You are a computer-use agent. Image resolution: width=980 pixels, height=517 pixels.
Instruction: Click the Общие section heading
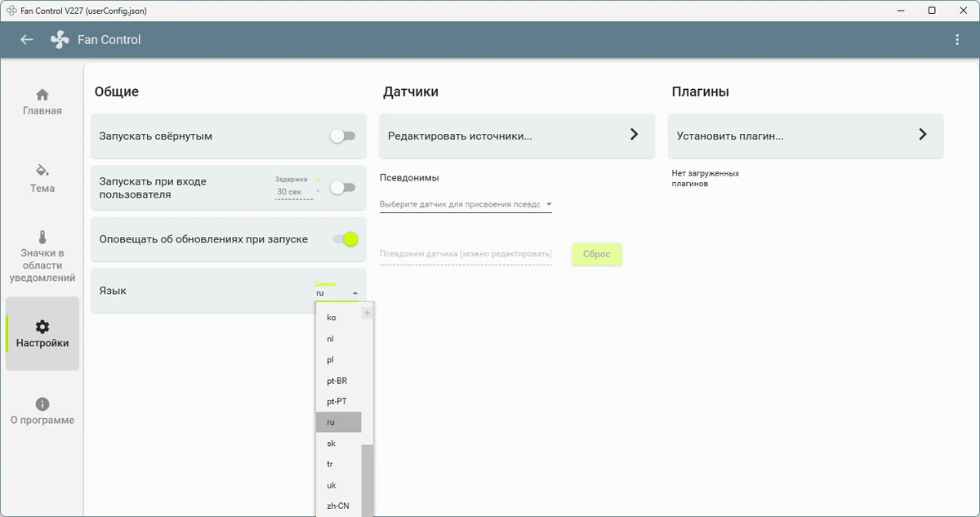click(117, 91)
